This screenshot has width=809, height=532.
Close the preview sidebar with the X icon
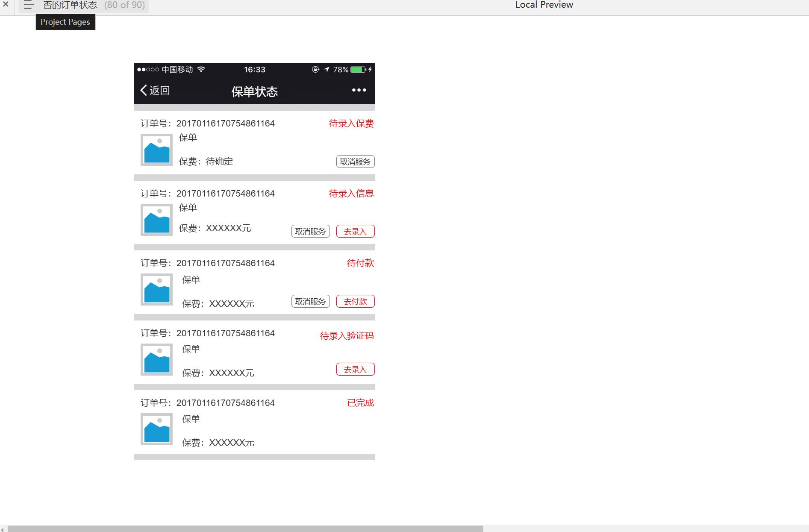point(6,5)
